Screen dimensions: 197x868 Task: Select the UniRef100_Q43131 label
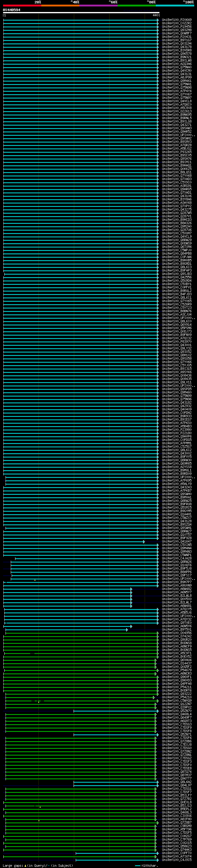[176, 74]
